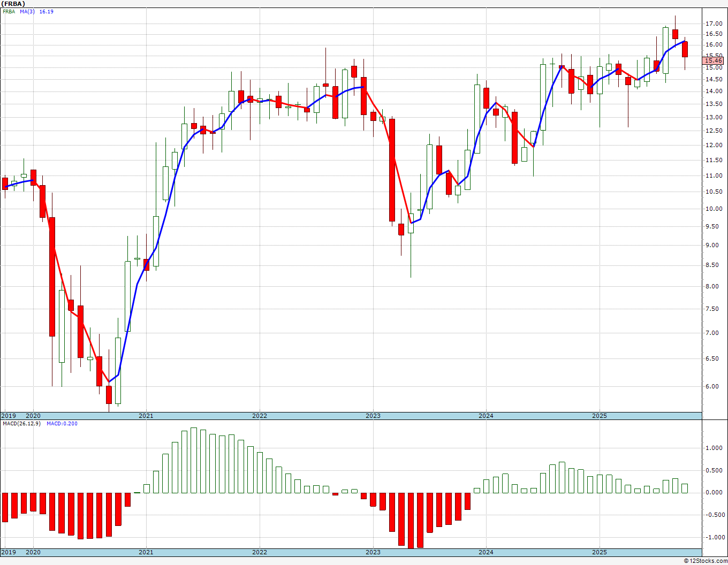Select the 12.00 price axis label
728x565 pixels.
pos(714,145)
